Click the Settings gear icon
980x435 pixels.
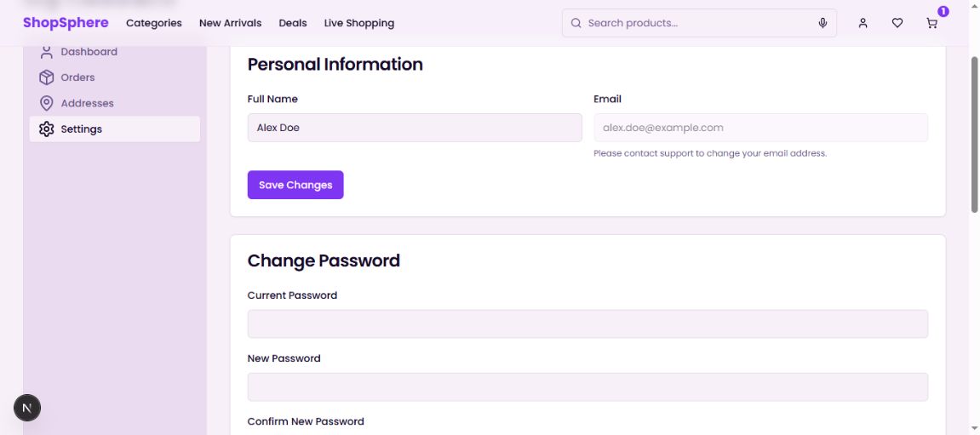(x=47, y=129)
